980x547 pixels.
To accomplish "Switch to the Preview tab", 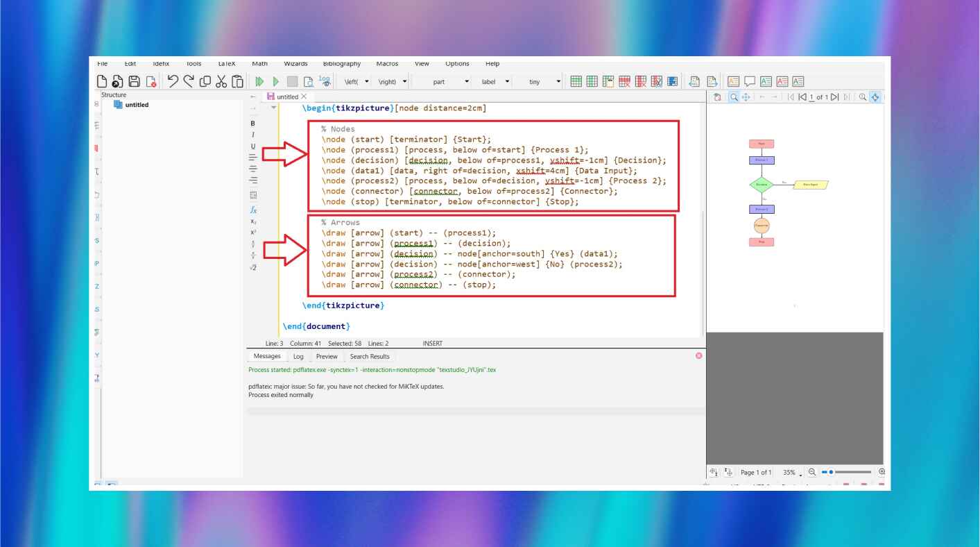I will pyautogui.click(x=327, y=356).
